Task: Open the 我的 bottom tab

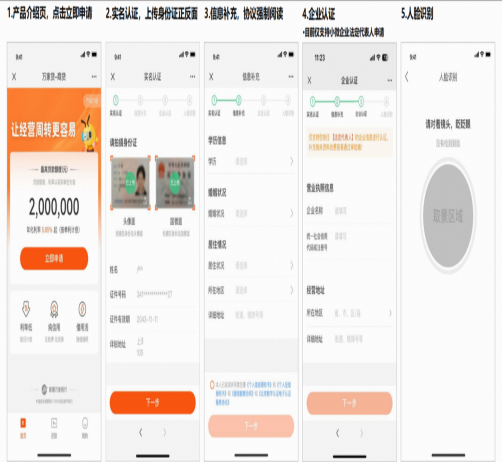Action: point(85,428)
